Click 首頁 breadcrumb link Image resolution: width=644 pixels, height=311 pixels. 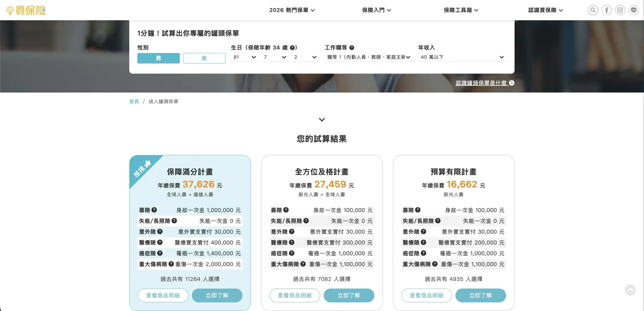134,101
